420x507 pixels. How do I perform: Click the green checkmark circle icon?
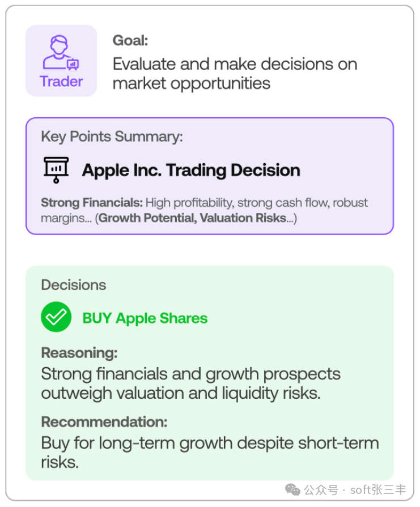tap(56, 317)
